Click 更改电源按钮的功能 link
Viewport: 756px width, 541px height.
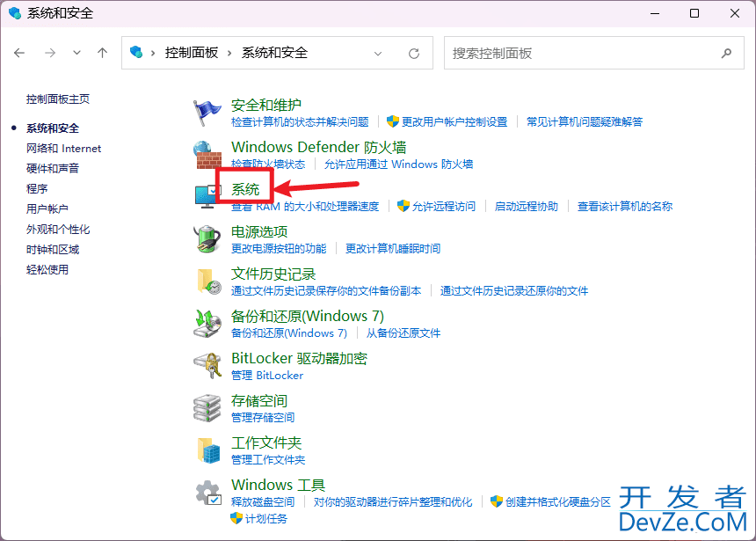coord(279,249)
